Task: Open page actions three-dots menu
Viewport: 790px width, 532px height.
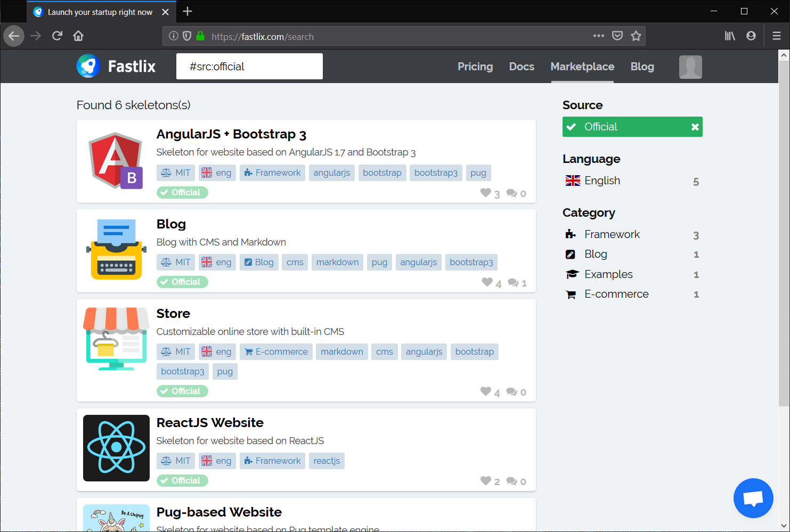Action: [599, 36]
